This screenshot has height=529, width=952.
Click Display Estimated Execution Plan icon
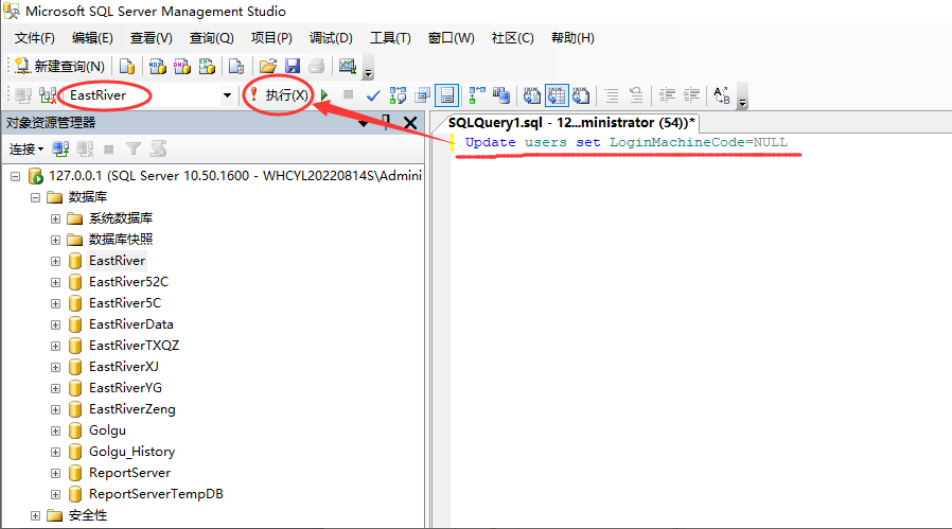398,95
